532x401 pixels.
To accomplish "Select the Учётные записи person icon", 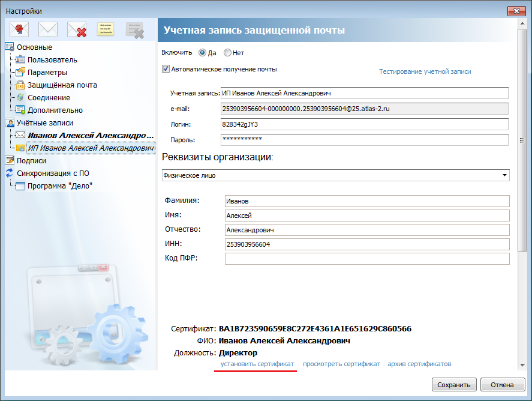I will 10,122.
